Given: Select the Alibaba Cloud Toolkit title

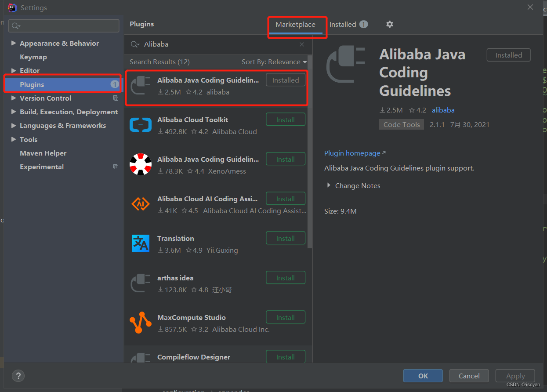Looking at the screenshot, I should tap(193, 120).
